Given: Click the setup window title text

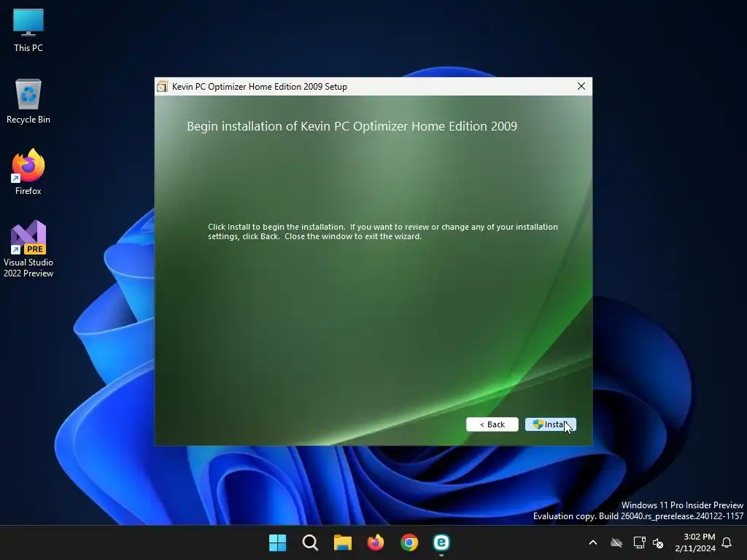Looking at the screenshot, I should click(x=260, y=87).
